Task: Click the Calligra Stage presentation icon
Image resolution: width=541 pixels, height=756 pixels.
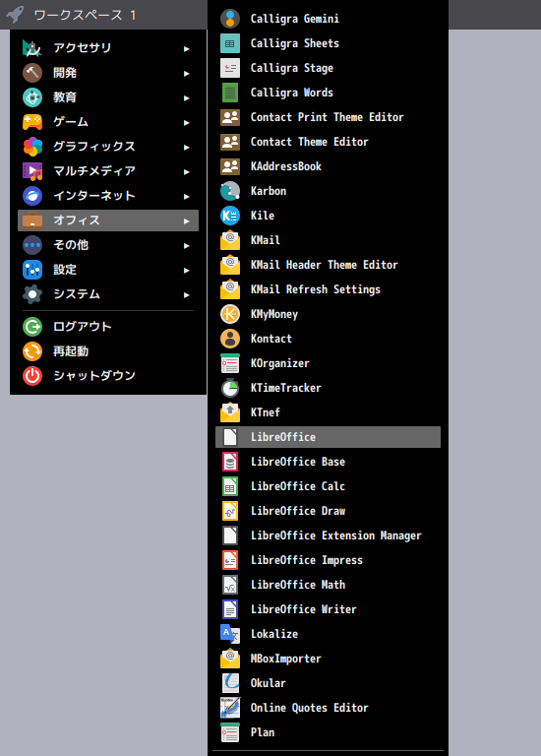Action: pyautogui.click(x=230, y=68)
